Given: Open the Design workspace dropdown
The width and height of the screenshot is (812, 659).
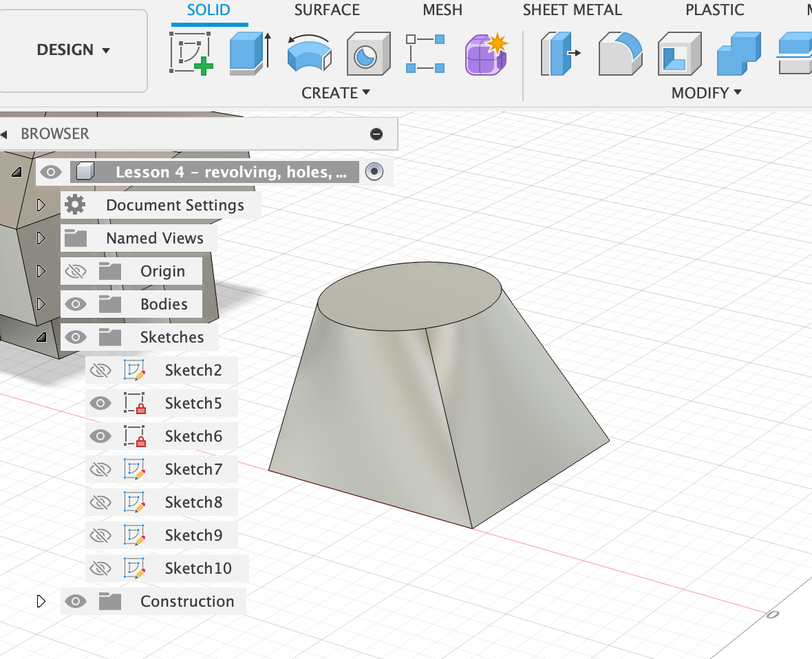Looking at the screenshot, I should coord(74,50).
